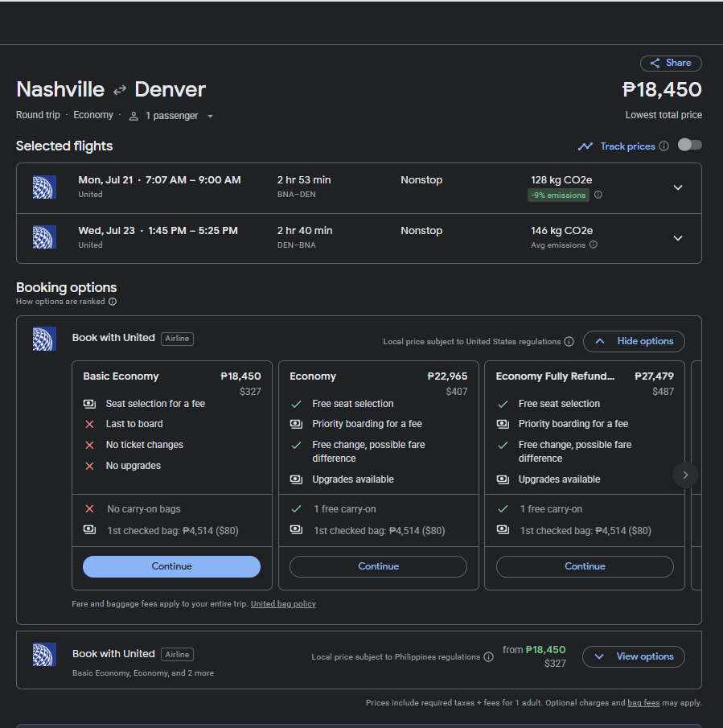Image resolution: width=723 pixels, height=728 pixels.
Task: Click the Track prices trend line icon
Action: pyautogui.click(x=585, y=146)
